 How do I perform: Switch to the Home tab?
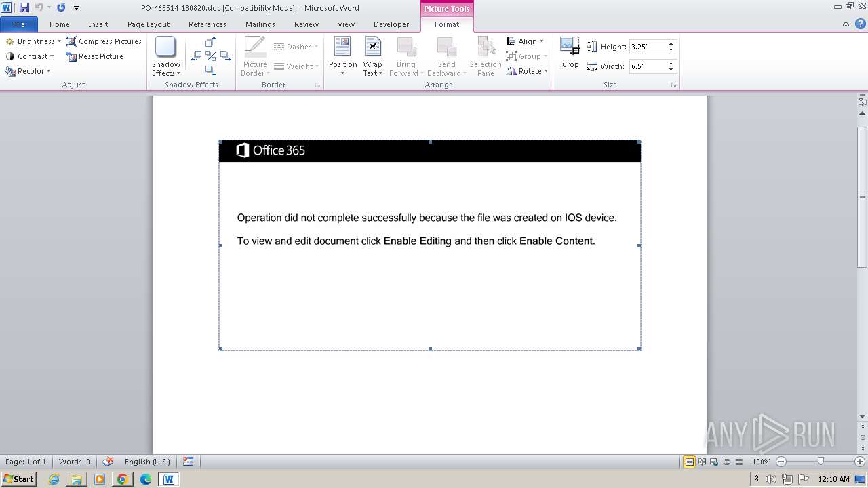tap(60, 24)
